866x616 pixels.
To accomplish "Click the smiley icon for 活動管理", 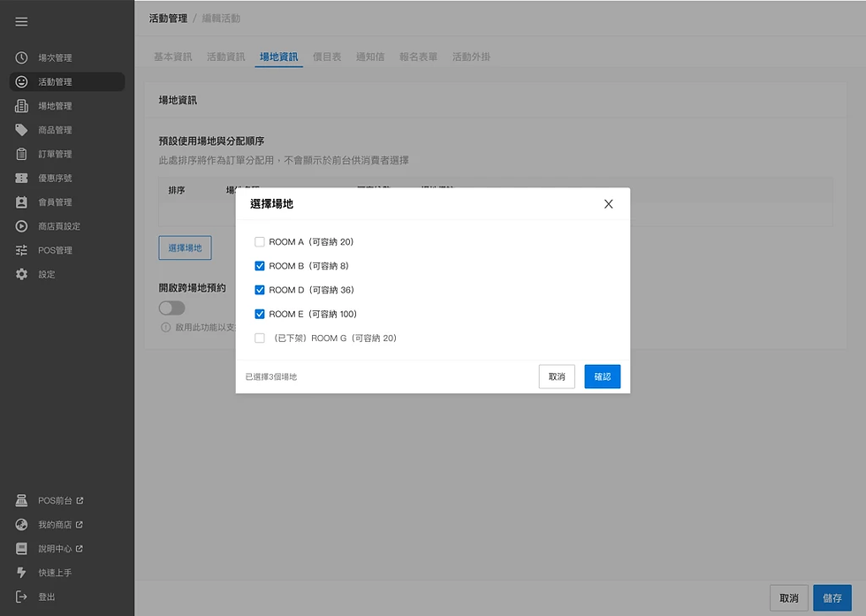I will (x=21, y=82).
